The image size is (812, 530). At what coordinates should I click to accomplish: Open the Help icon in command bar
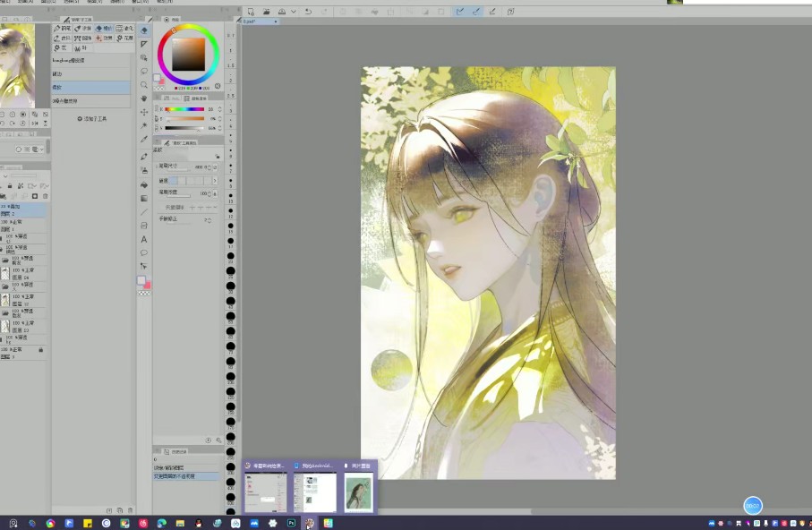coord(510,12)
